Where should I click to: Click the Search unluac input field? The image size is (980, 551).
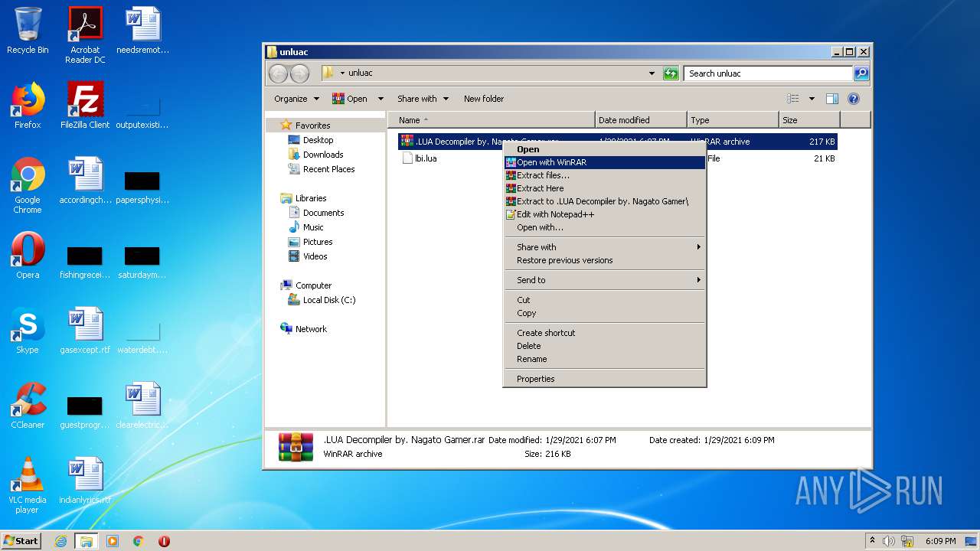tap(767, 73)
